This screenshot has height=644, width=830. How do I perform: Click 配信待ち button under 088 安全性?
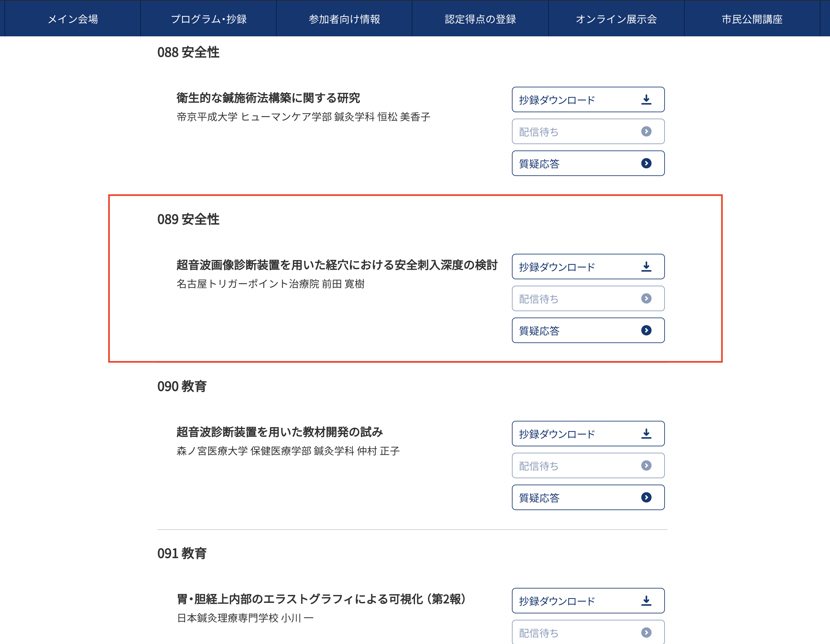[588, 132]
